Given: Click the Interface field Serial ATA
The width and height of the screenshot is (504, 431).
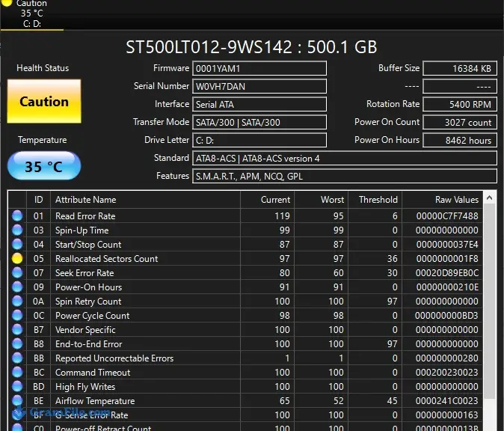Looking at the screenshot, I should coord(259,105).
